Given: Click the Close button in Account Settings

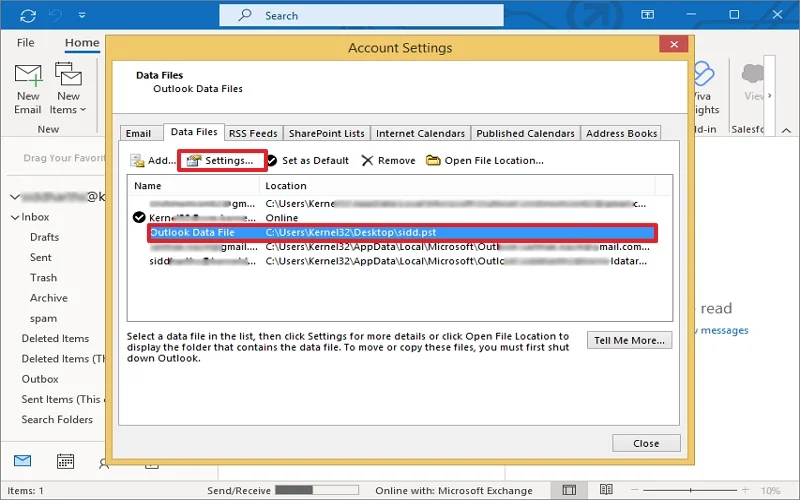Looking at the screenshot, I should 646,443.
